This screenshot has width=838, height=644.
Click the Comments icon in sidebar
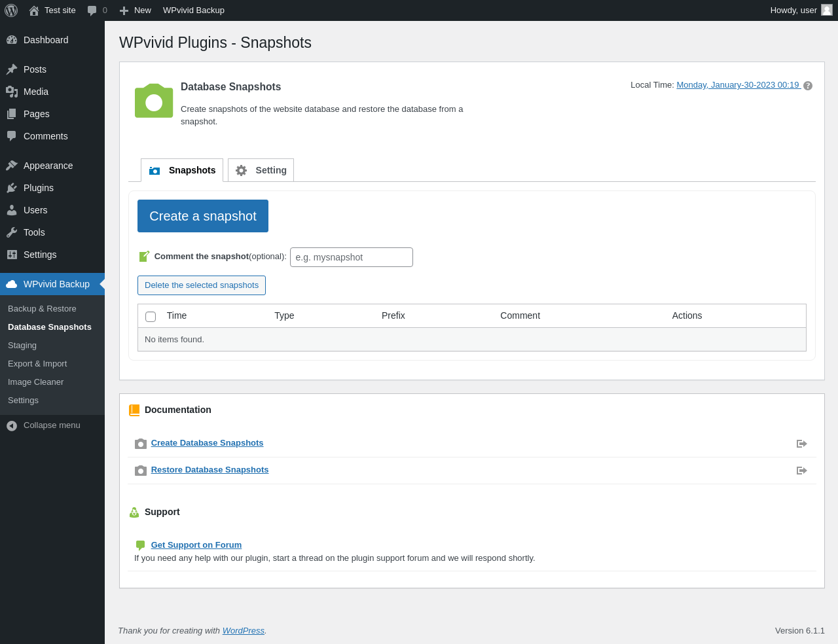click(x=12, y=136)
